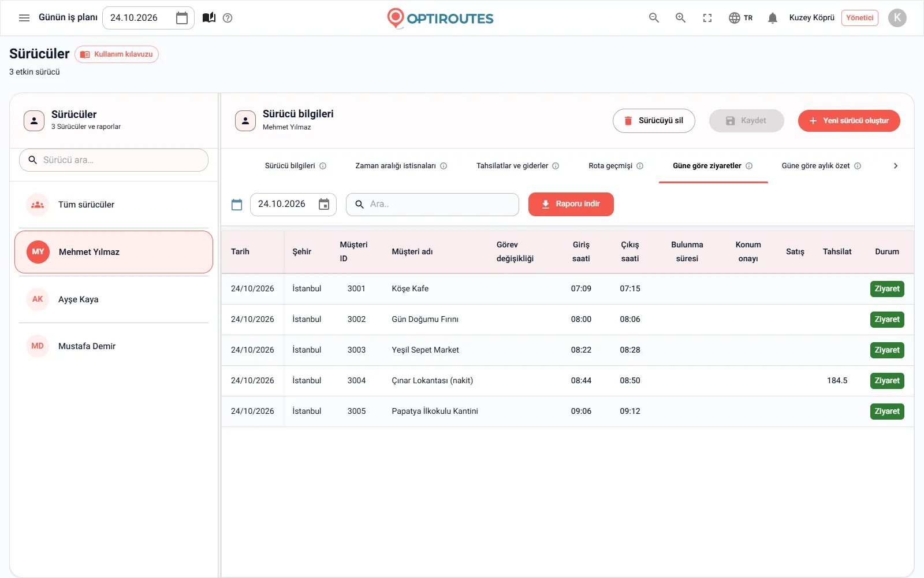
Task: Open the hamburger navigation menu
Action: coord(24,18)
